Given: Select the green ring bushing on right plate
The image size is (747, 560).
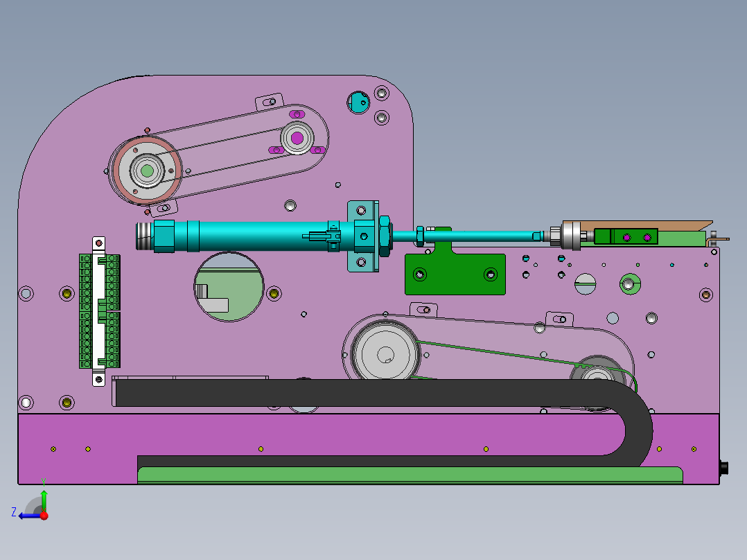Looking at the screenshot, I should click(630, 285).
